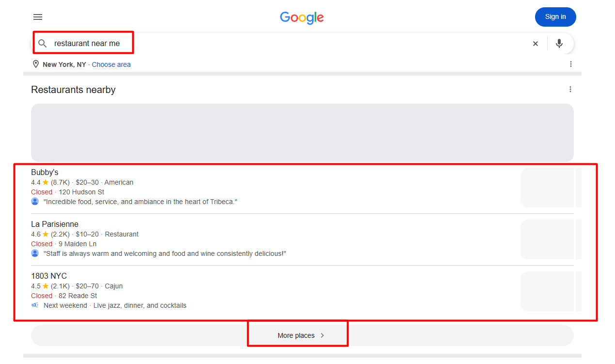Open the Choose area link
This screenshot has height=364, width=615.
point(111,64)
